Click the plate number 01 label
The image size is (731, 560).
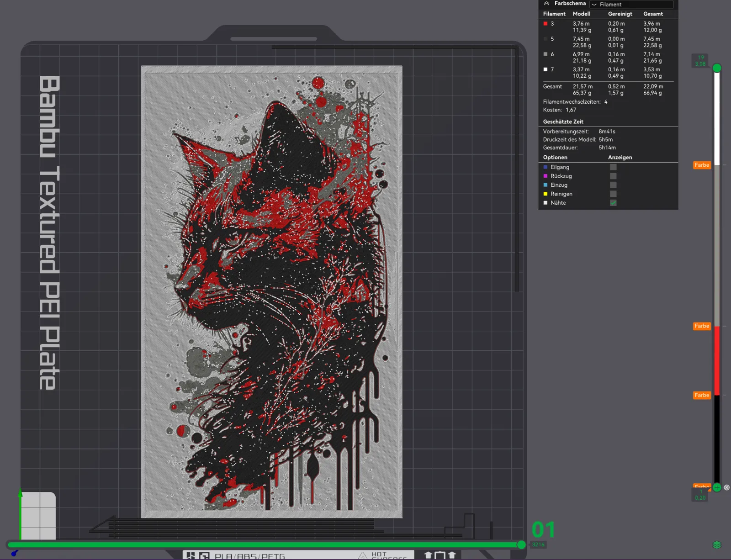(x=543, y=530)
